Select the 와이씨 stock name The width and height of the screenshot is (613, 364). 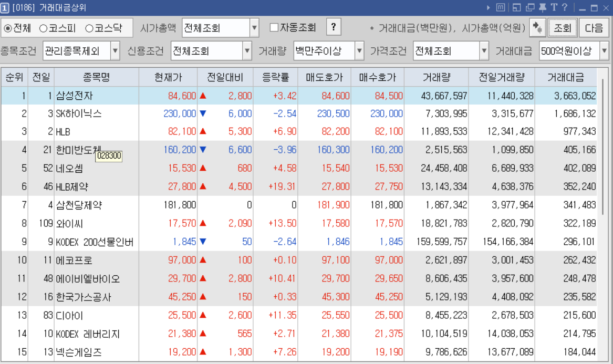69,223
